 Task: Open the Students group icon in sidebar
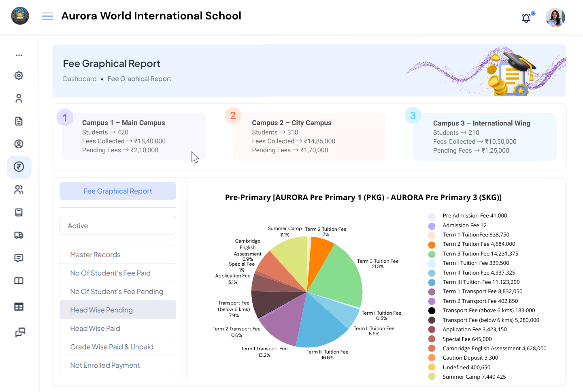coord(19,190)
